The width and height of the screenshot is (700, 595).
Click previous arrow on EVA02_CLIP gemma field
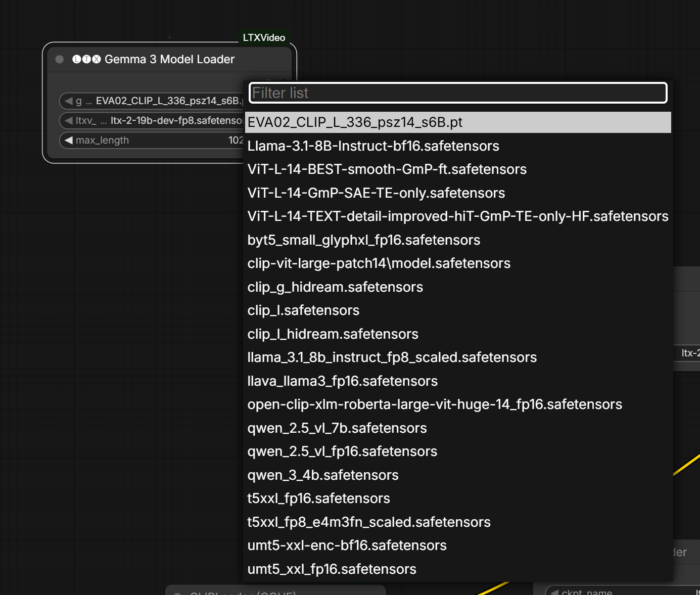[x=68, y=101]
